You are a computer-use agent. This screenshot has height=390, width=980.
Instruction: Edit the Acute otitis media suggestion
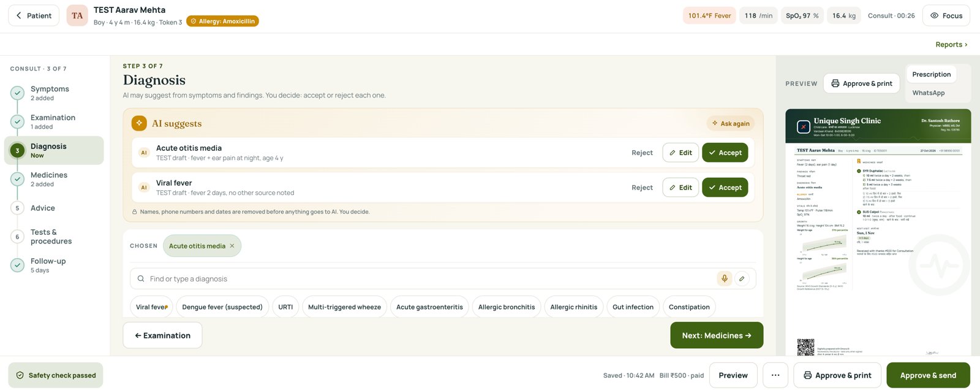click(x=680, y=153)
